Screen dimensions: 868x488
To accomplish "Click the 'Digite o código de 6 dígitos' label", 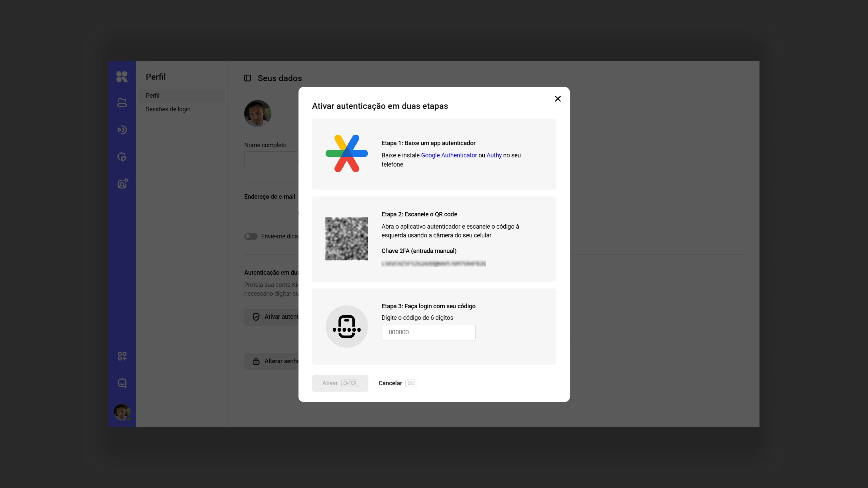I will tap(417, 318).
